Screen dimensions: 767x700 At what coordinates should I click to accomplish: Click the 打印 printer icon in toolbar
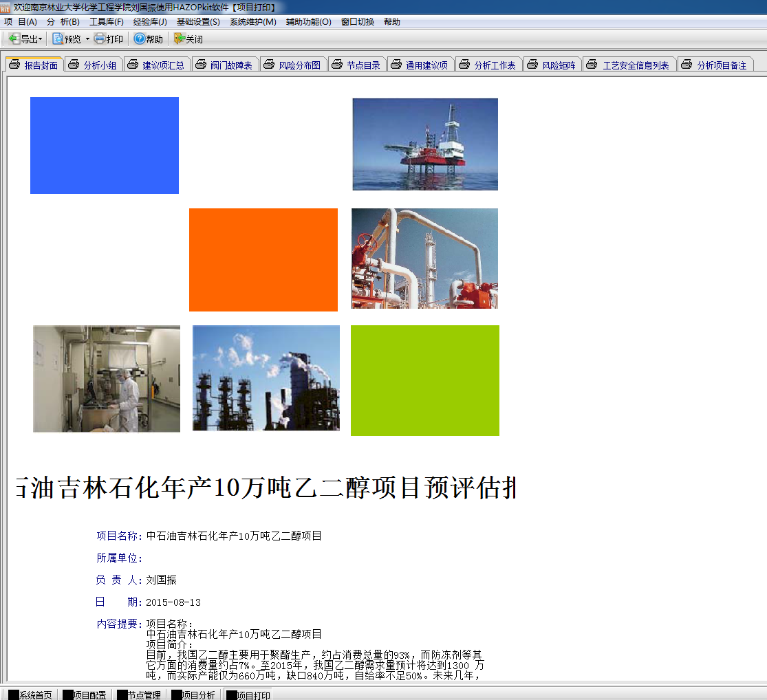[x=100, y=39]
